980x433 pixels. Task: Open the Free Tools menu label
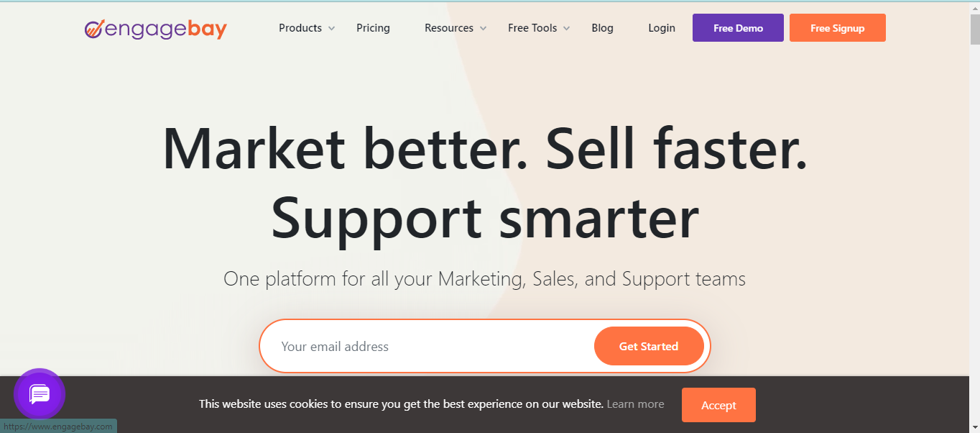point(532,28)
